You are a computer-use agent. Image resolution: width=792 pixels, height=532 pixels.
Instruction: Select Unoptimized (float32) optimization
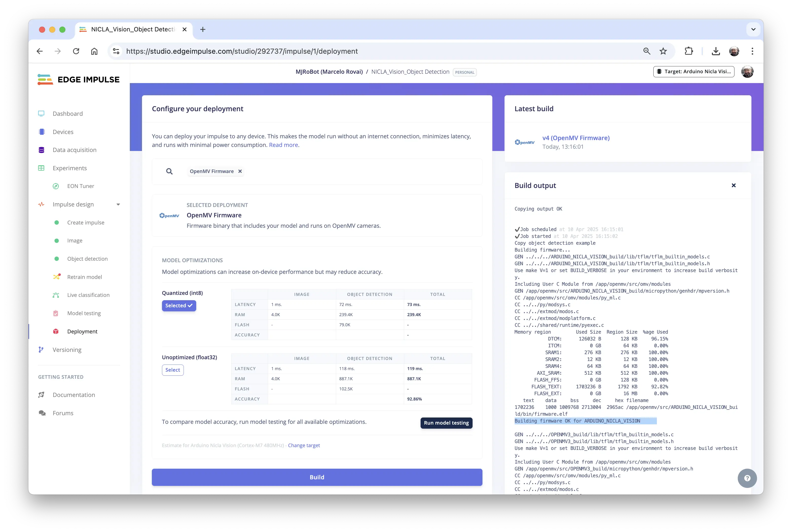pyautogui.click(x=172, y=370)
